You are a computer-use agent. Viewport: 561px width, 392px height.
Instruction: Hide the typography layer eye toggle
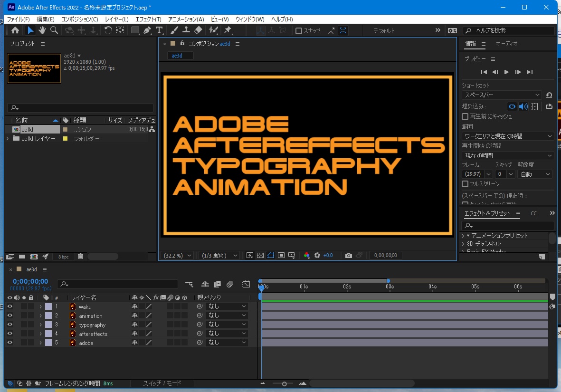click(10, 325)
